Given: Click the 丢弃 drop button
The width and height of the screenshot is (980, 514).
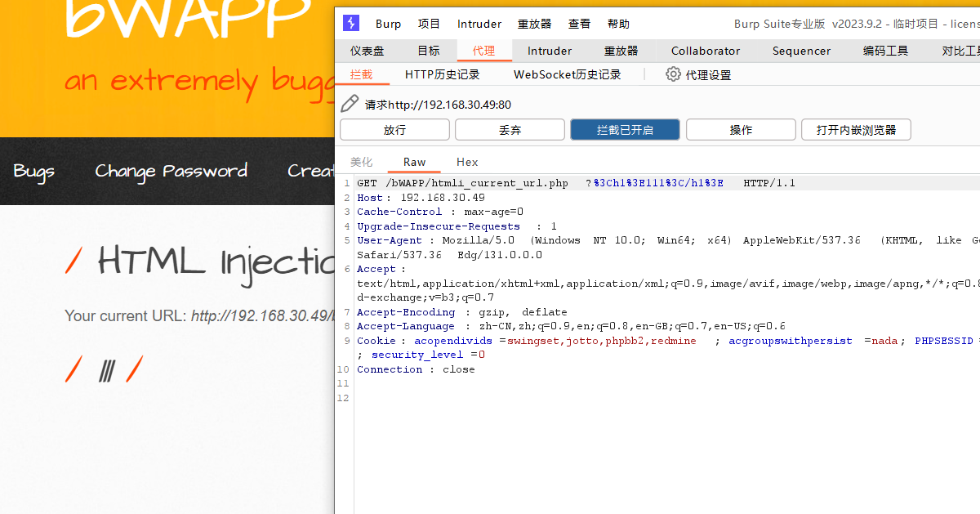Looking at the screenshot, I should pos(510,130).
